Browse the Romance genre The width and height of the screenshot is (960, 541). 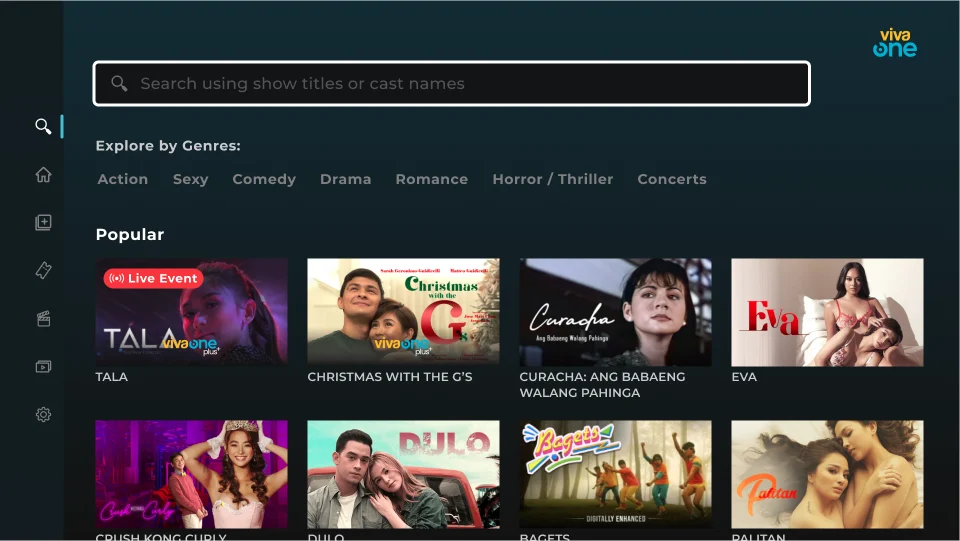click(x=431, y=179)
